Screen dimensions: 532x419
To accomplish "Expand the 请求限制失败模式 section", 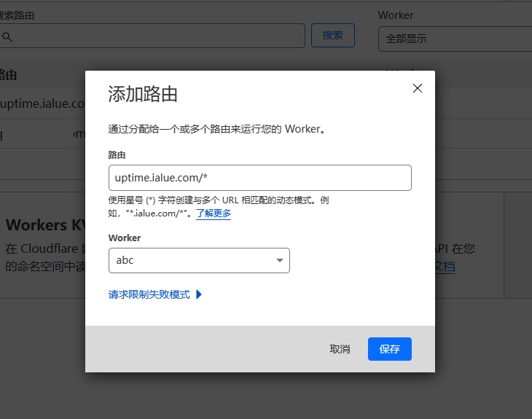I will pyautogui.click(x=149, y=294).
